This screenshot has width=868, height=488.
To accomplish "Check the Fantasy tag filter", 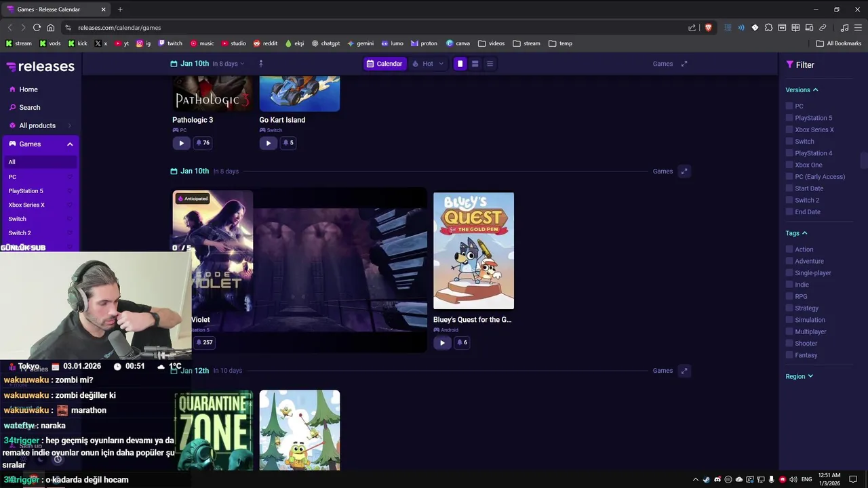I will pyautogui.click(x=789, y=355).
